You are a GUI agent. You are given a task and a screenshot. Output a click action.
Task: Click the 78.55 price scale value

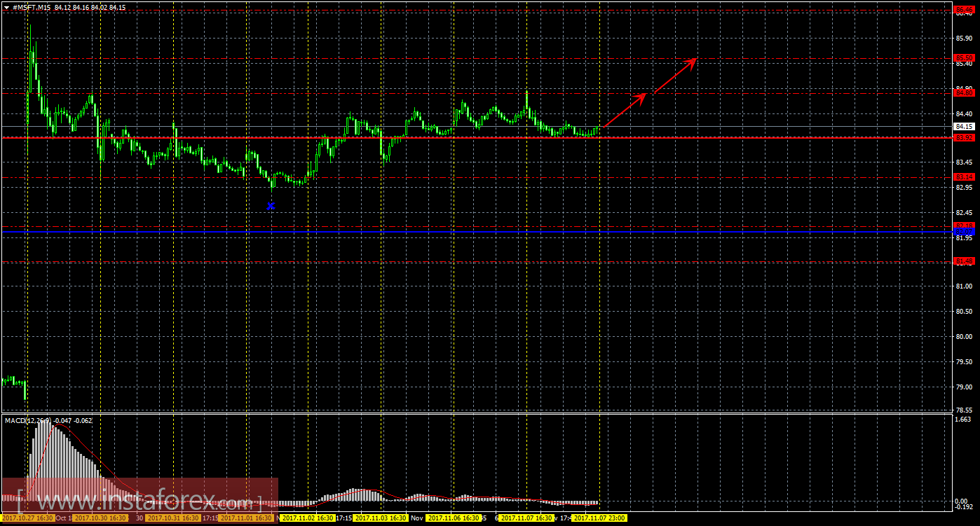point(965,410)
